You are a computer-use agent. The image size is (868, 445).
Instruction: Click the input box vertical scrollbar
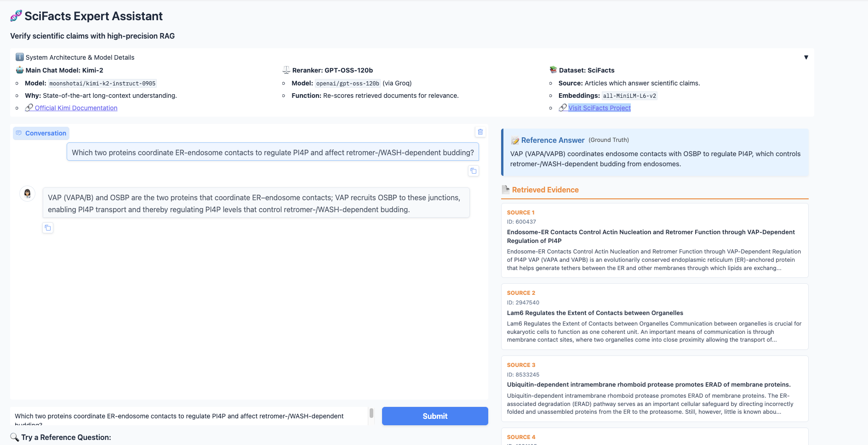click(x=371, y=414)
